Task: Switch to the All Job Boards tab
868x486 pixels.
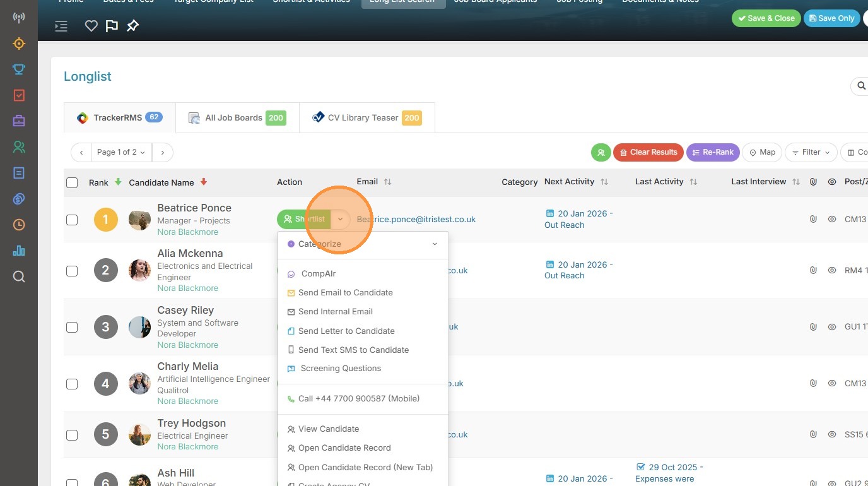Action: (237, 118)
